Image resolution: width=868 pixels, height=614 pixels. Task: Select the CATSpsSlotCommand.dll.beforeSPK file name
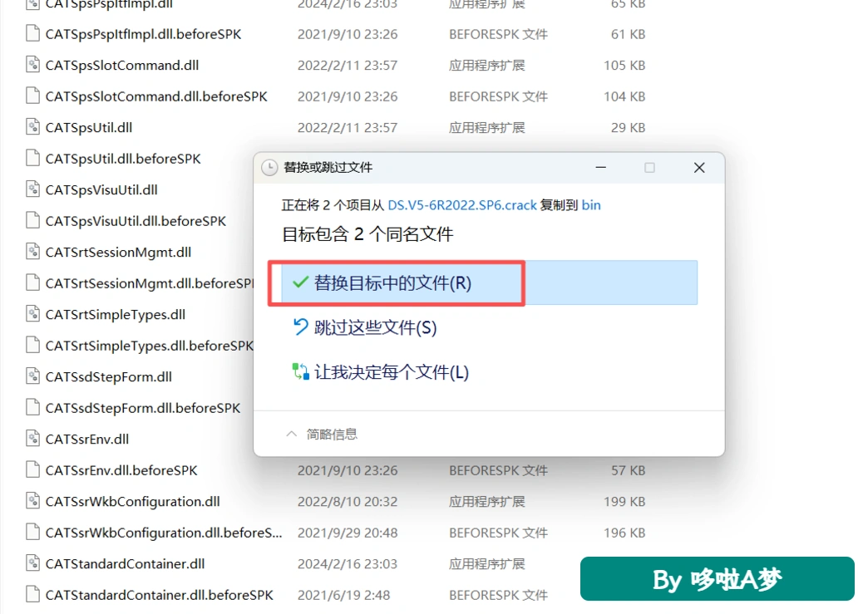click(x=156, y=97)
